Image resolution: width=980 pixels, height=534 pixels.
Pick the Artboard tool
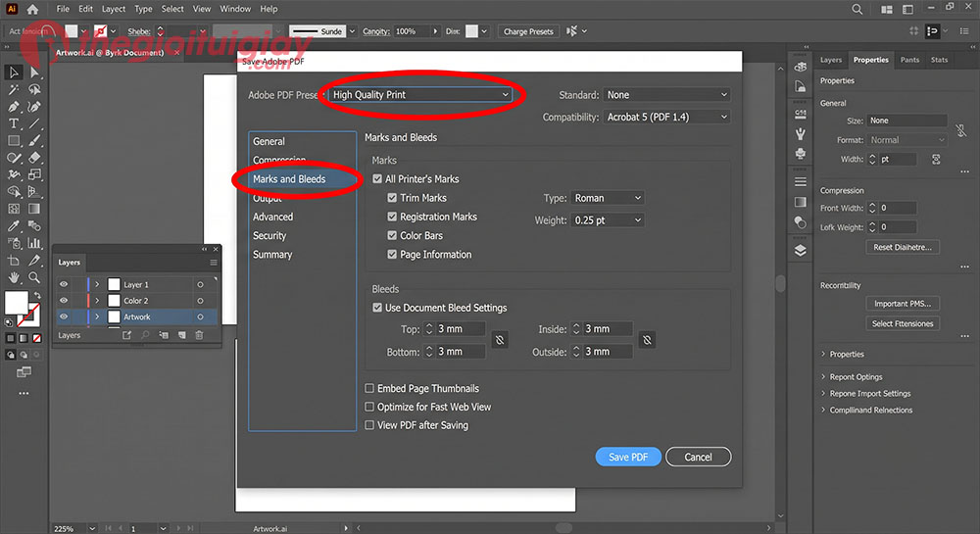click(14, 260)
